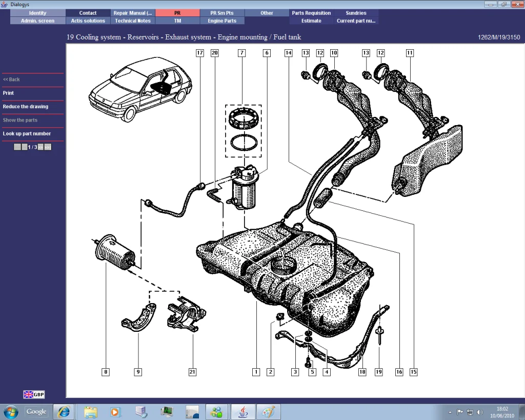Select part callout 16
Screen dimensions: 525x420
coord(399,372)
